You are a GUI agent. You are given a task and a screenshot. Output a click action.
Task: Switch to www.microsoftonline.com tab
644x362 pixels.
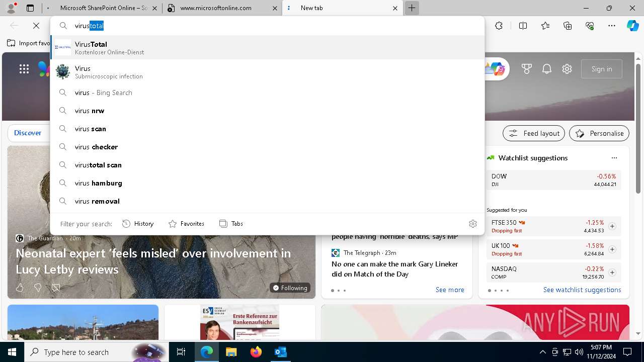click(x=223, y=8)
